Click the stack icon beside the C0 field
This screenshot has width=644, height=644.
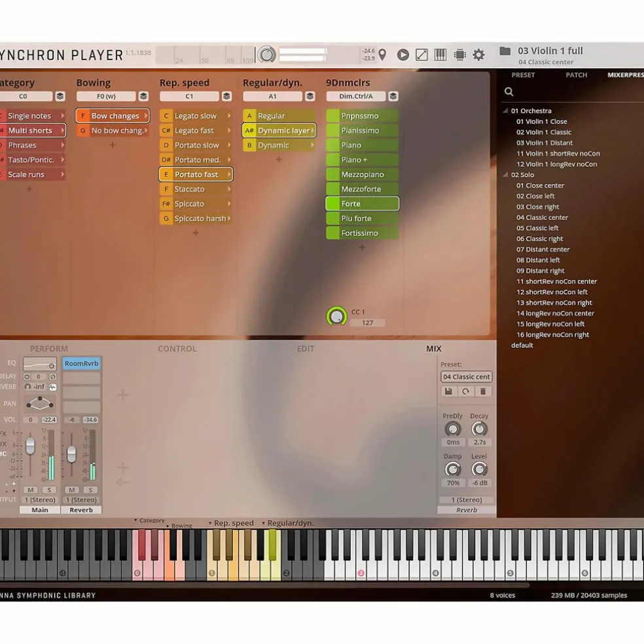60,96
